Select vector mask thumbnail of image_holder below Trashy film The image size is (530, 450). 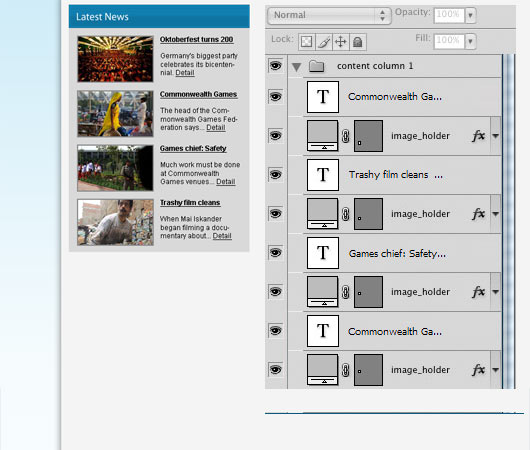368,214
